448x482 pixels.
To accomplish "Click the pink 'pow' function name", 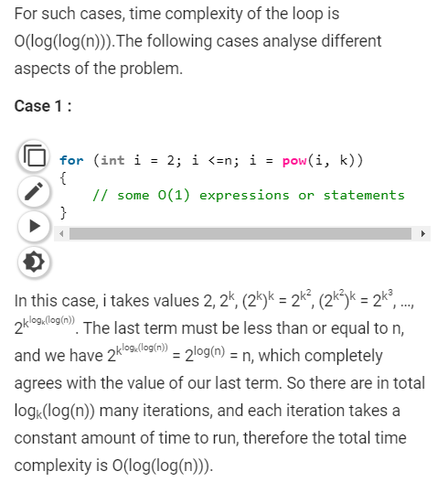I will pyautogui.click(x=294, y=160).
